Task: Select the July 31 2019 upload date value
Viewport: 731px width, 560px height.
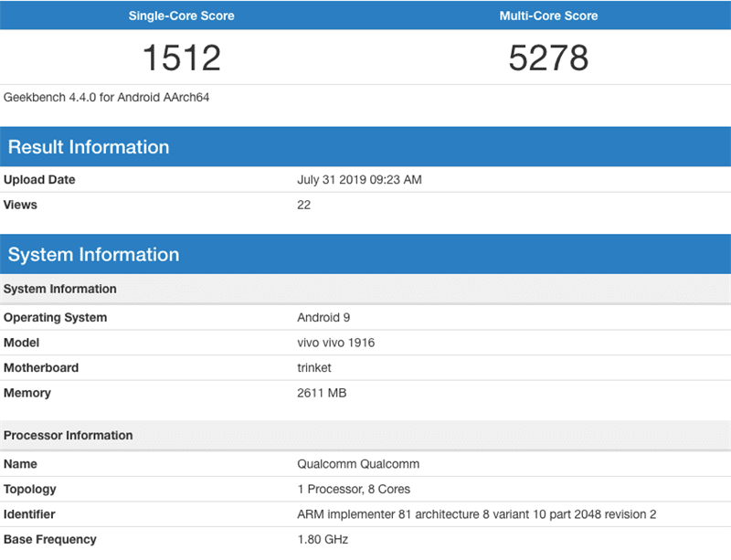Action: (x=359, y=180)
